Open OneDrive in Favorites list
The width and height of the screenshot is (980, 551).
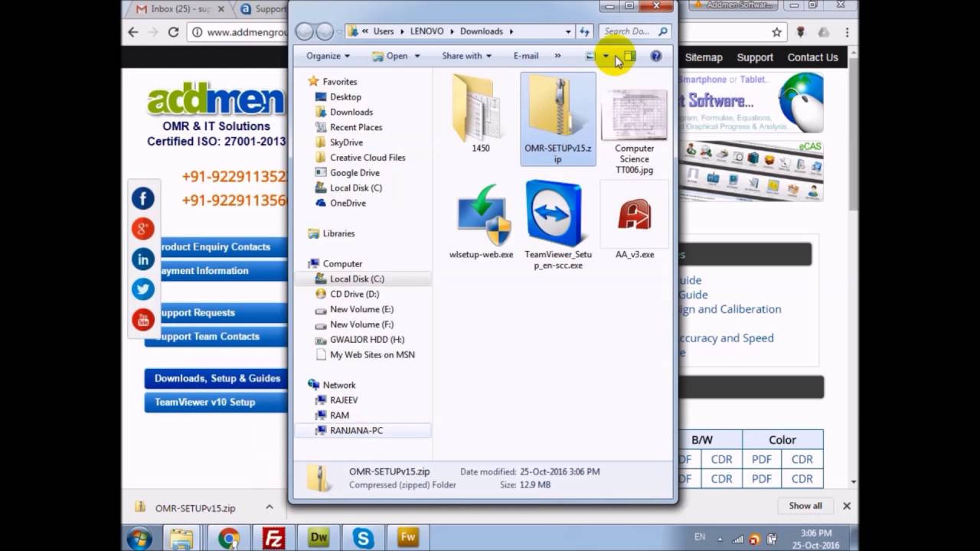tap(348, 203)
